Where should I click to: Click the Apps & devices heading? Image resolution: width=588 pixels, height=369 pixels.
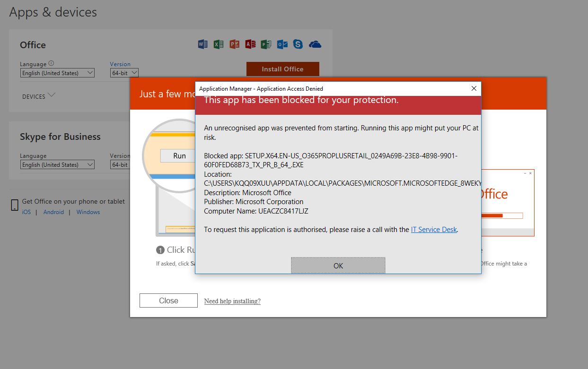[53, 12]
